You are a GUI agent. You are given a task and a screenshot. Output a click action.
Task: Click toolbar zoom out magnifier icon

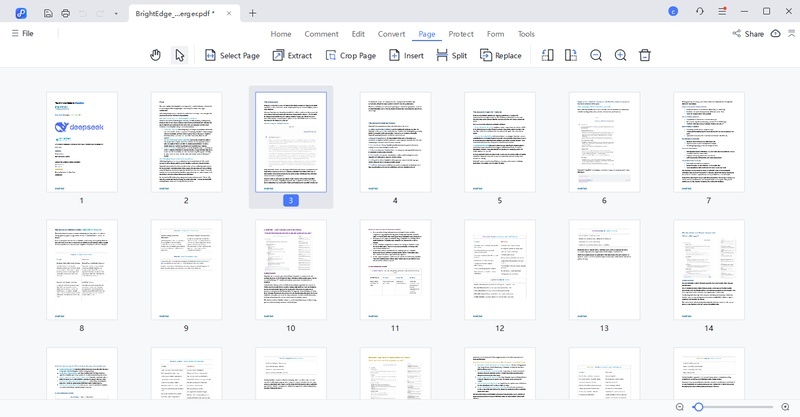click(596, 55)
